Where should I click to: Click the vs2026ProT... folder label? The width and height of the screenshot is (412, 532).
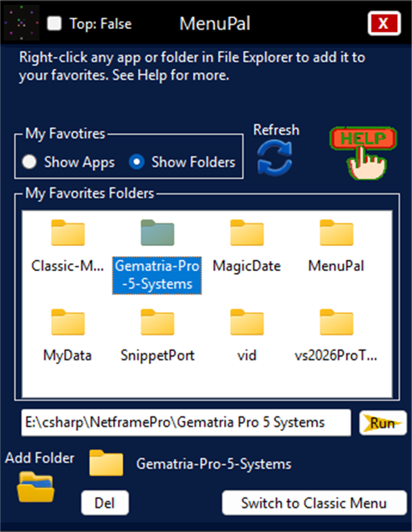(336, 356)
